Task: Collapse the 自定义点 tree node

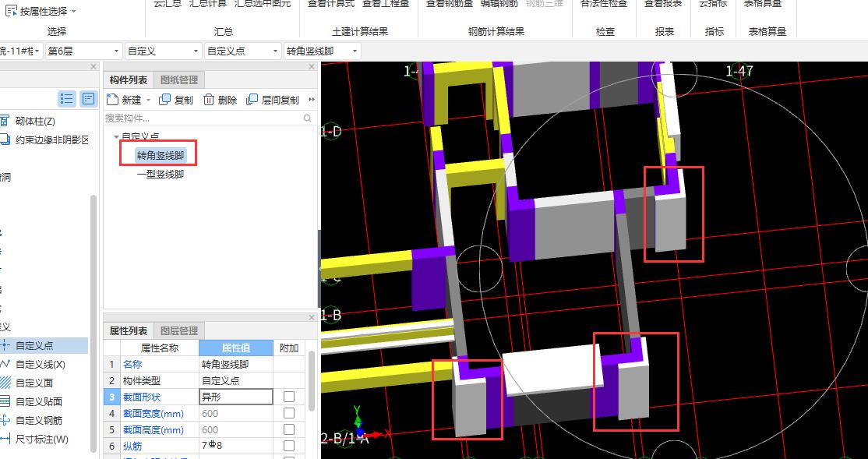Action: pos(116,136)
